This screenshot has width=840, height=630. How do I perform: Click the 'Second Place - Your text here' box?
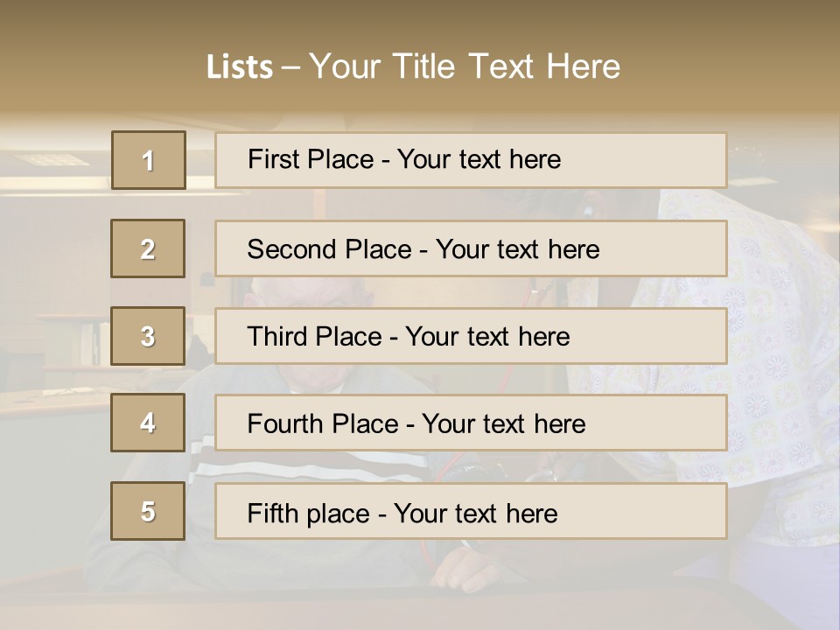(x=471, y=248)
